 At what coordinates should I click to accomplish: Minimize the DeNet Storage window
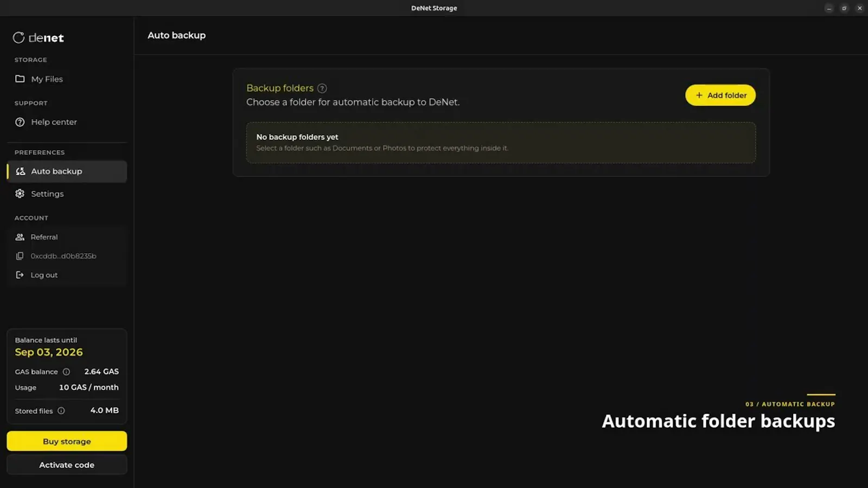829,8
